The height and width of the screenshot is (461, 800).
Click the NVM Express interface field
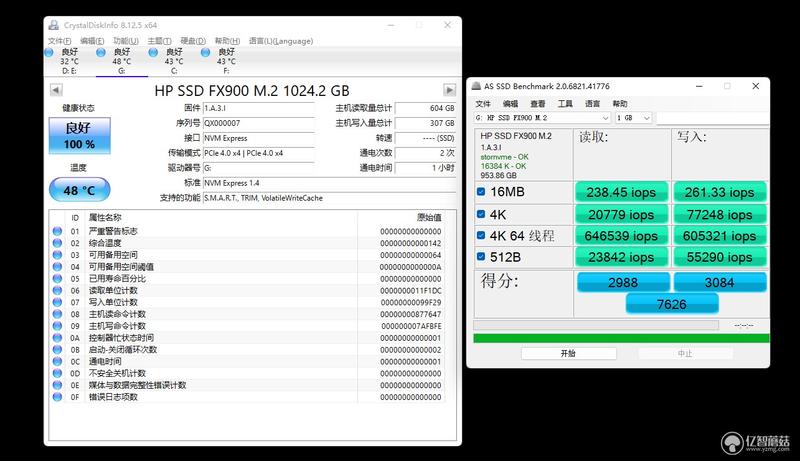(x=259, y=138)
